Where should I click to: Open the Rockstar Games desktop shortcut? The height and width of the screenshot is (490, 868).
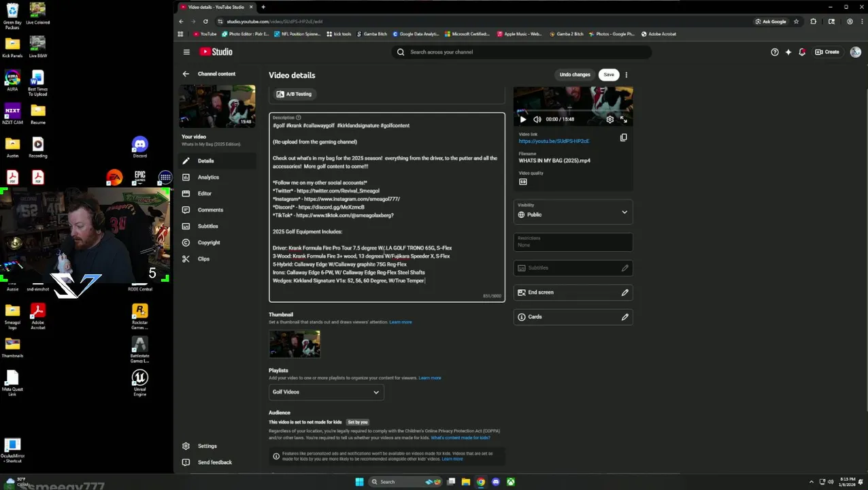point(139,316)
